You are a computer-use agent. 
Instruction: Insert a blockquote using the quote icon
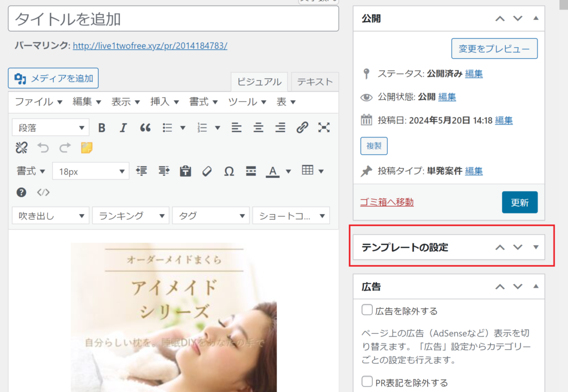click(145, 128)
